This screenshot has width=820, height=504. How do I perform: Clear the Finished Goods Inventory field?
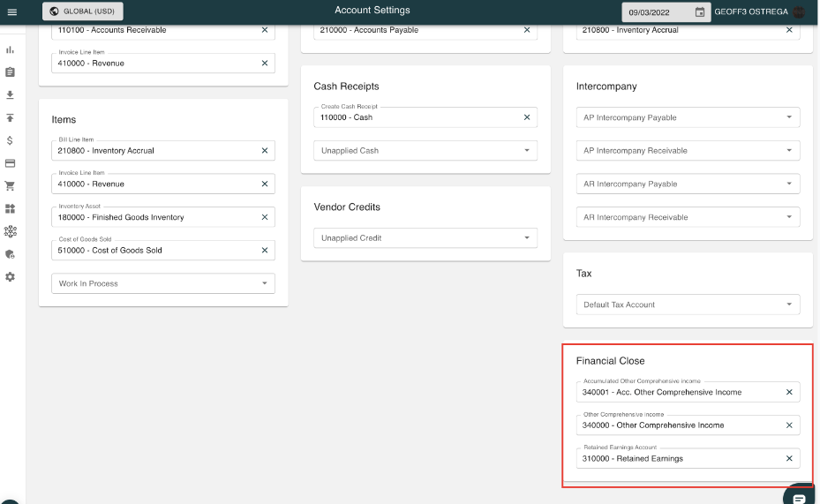click(265, 217)
